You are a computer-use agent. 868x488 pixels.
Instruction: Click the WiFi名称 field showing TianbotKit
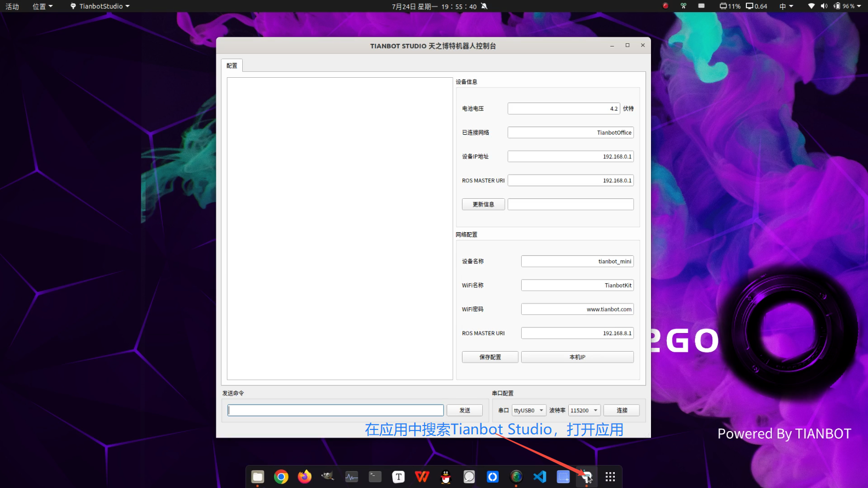click(x=577, y=285)
